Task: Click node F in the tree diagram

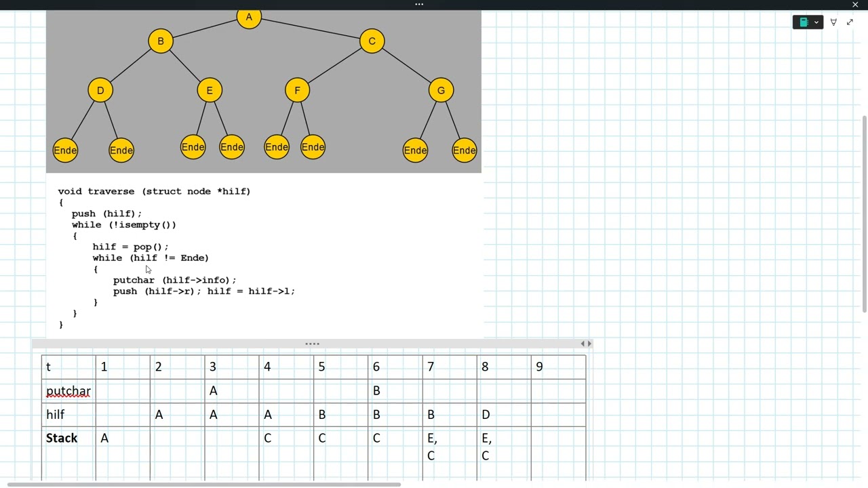Action: click(x=297, y=91)
